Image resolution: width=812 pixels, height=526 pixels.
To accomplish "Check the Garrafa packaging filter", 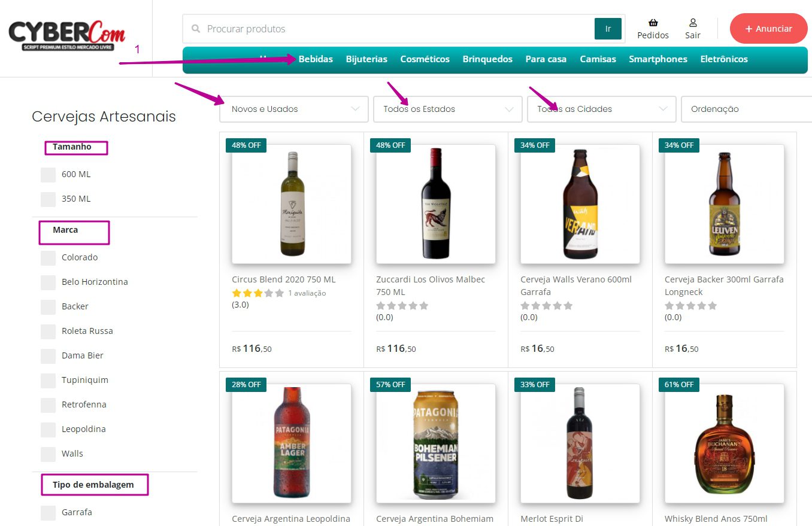I will [x=48, y=513].
